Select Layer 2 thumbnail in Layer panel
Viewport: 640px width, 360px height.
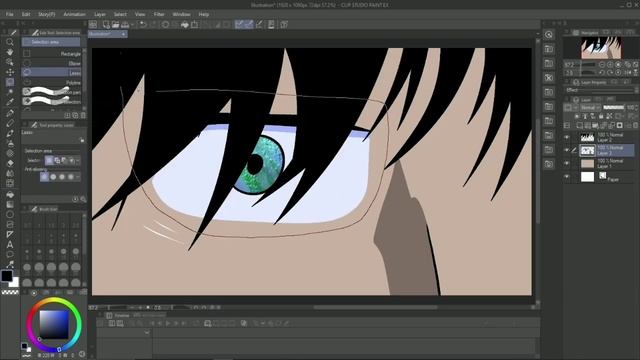point(587,138)
